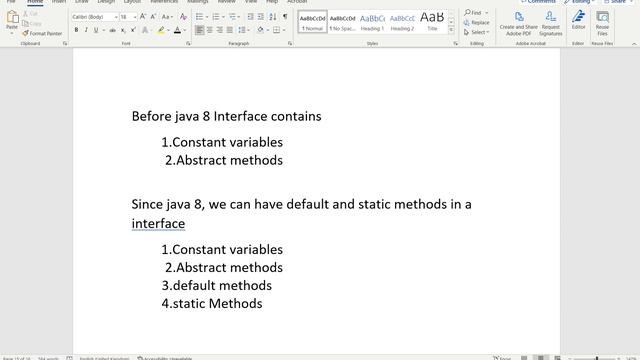
Task: Open the Review tab
Action: (227, 2)
